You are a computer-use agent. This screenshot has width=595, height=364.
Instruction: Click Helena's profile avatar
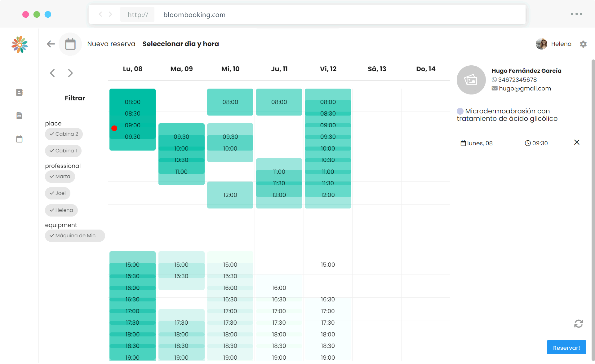click(541, 44)
